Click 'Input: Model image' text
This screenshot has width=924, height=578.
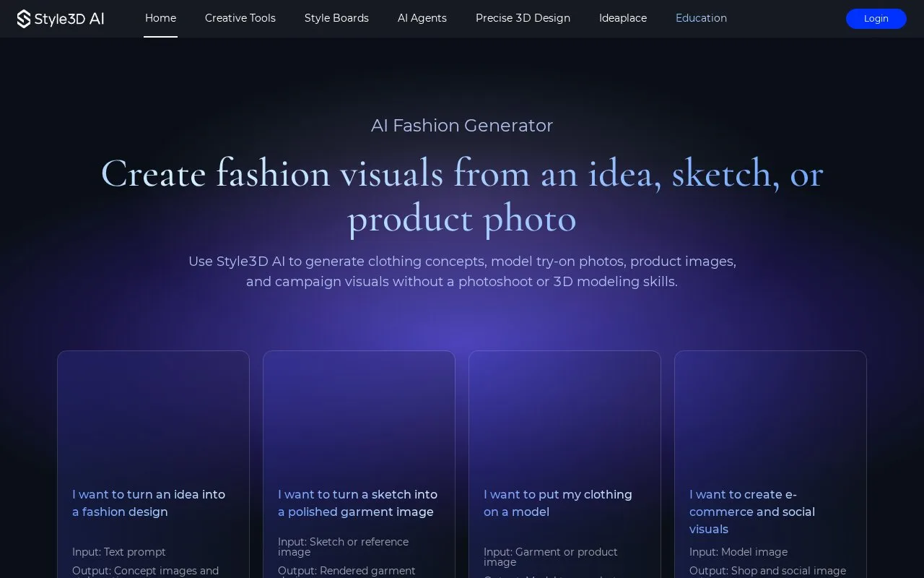click(x=738, y=552)
